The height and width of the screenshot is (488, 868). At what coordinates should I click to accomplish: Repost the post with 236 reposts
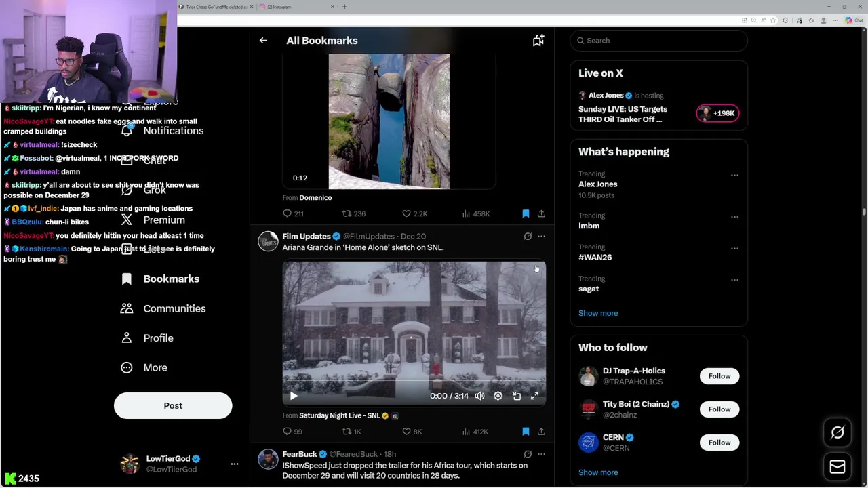[353, 213]
